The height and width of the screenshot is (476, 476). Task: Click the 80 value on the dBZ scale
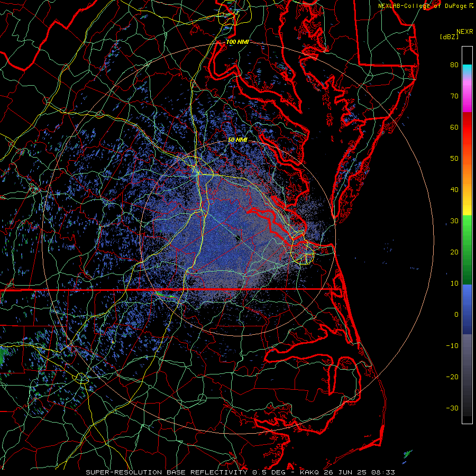pos(454,65)
